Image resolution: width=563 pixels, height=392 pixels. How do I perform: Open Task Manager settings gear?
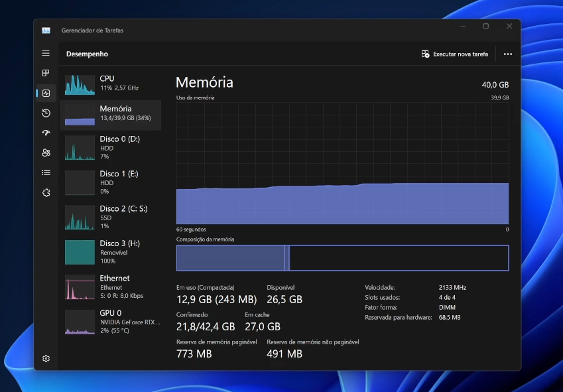46,358
